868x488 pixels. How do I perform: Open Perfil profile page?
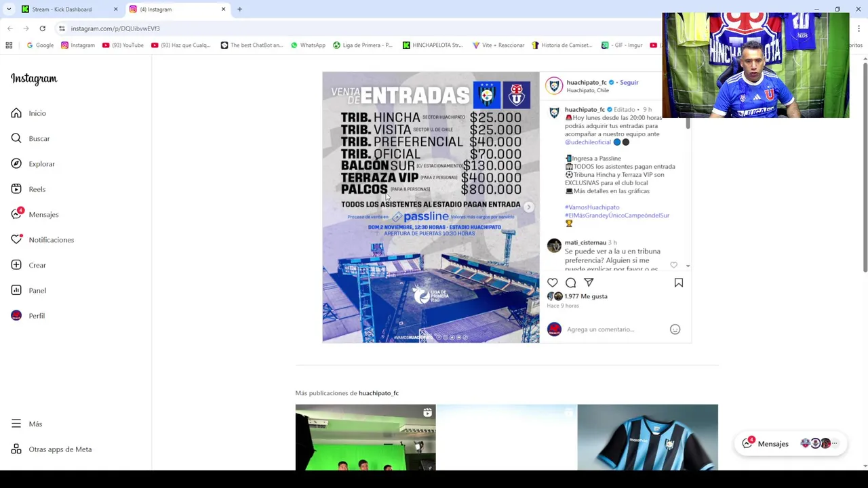pyautogui.click(x=28, y=316)
